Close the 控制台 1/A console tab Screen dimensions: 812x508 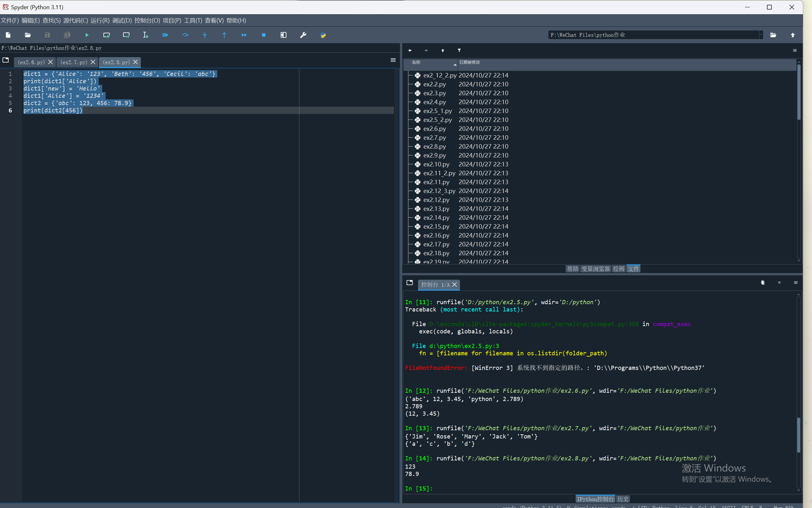click(x=455, y=284)
